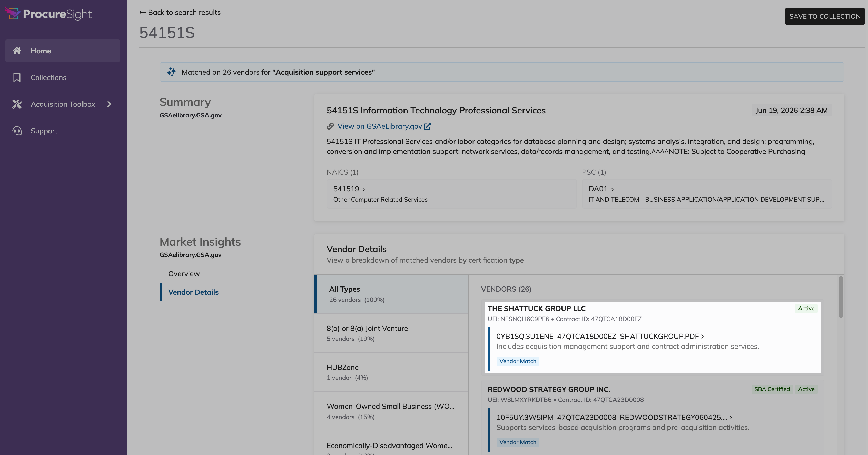The width and height of the screenshot is (868, 455).
Task: Filter by Economically-Disadvantaged Women-Owned
Action: click(x=391, y=443)
